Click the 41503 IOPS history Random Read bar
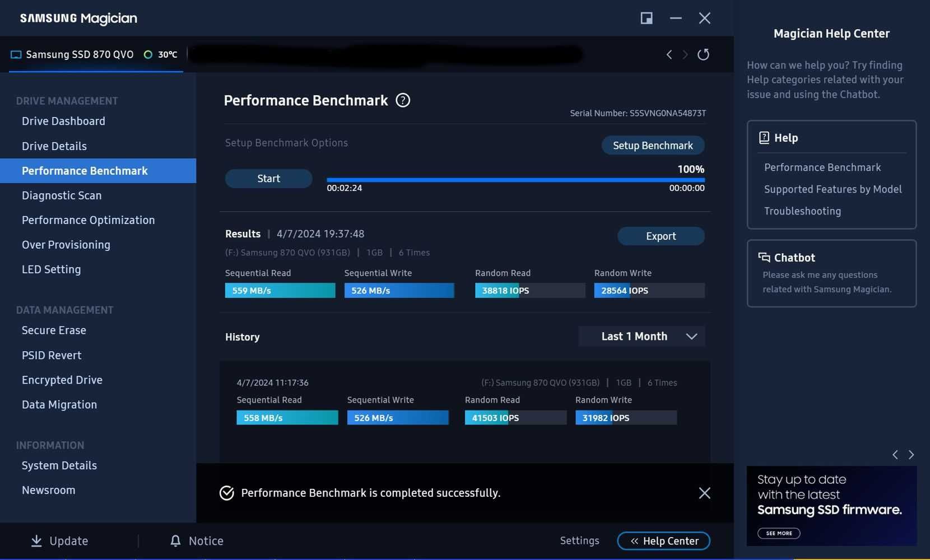This screenshot has width=930, height=560. click(515, 418)
